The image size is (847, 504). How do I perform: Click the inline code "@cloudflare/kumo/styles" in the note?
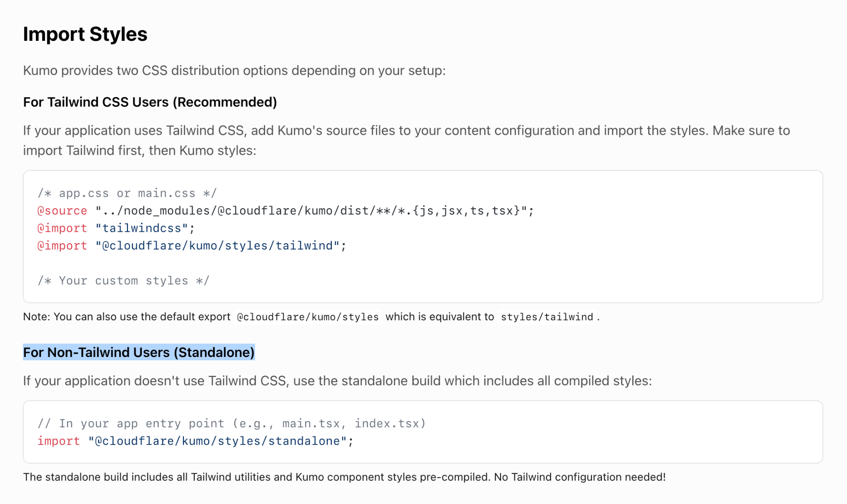click(308, 317)
